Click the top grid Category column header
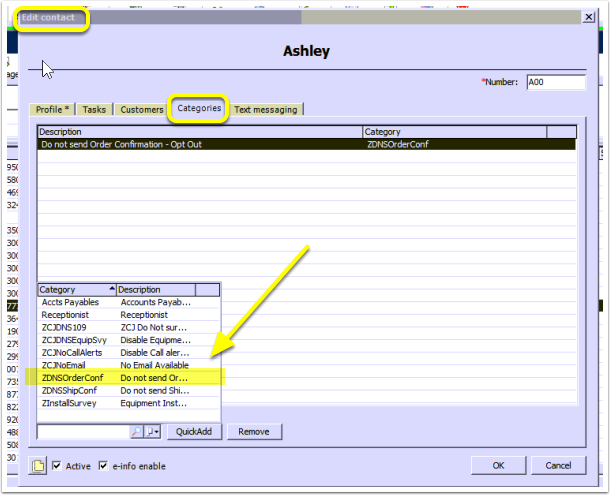Viewport: 610px width, 495px height. [x=454, y=132]
